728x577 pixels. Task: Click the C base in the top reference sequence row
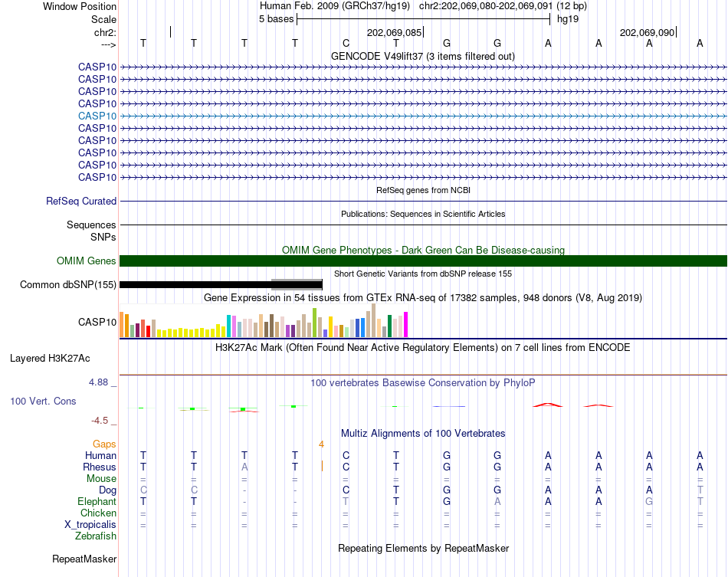346,43
